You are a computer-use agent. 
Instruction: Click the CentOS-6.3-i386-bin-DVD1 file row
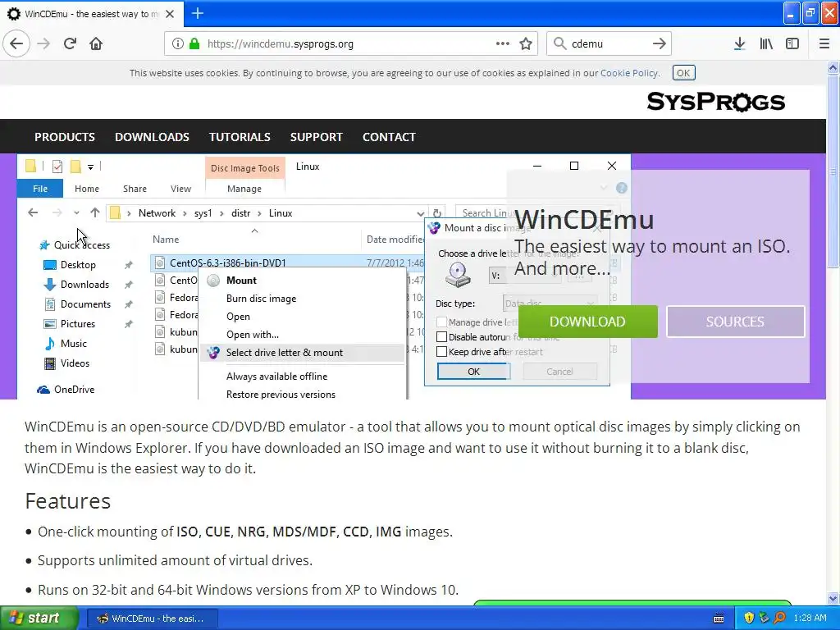(x=287, y=262)
